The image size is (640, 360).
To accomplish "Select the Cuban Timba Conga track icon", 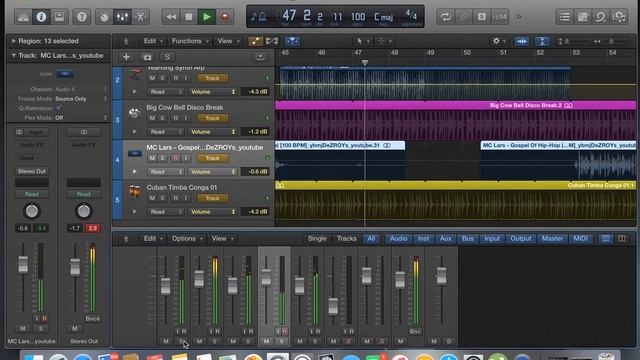I will (x=135, y=191).
